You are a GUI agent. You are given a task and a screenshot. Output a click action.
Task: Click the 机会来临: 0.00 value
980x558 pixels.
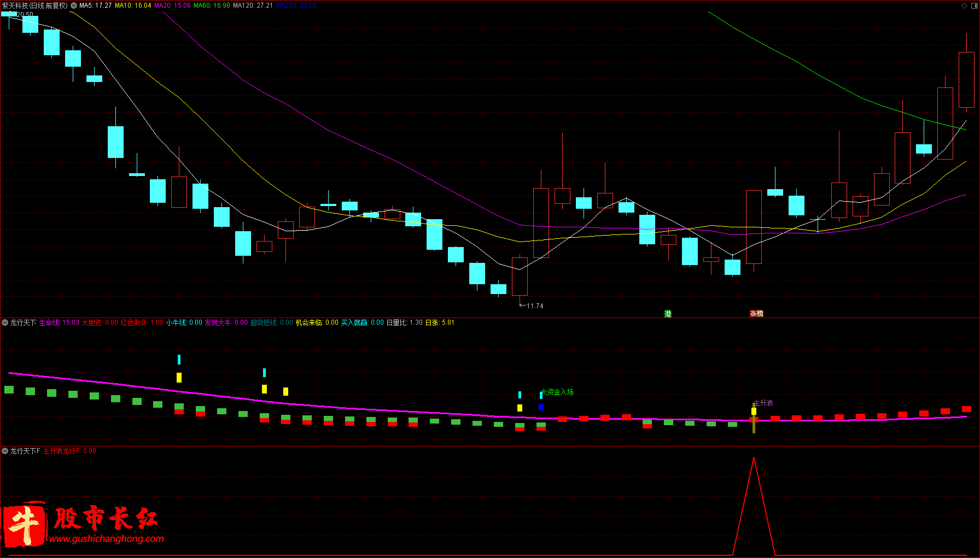pyautogui.click(x=317, y=322)
